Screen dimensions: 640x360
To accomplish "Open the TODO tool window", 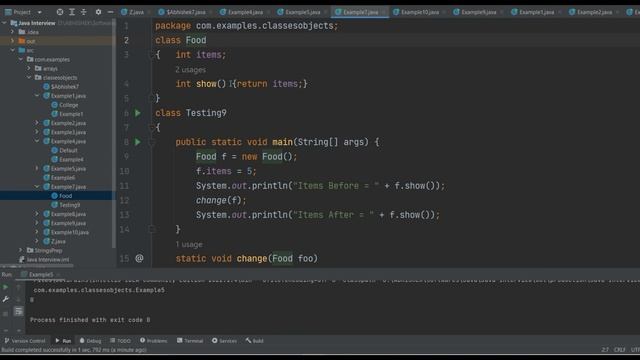I will [120, 341].
